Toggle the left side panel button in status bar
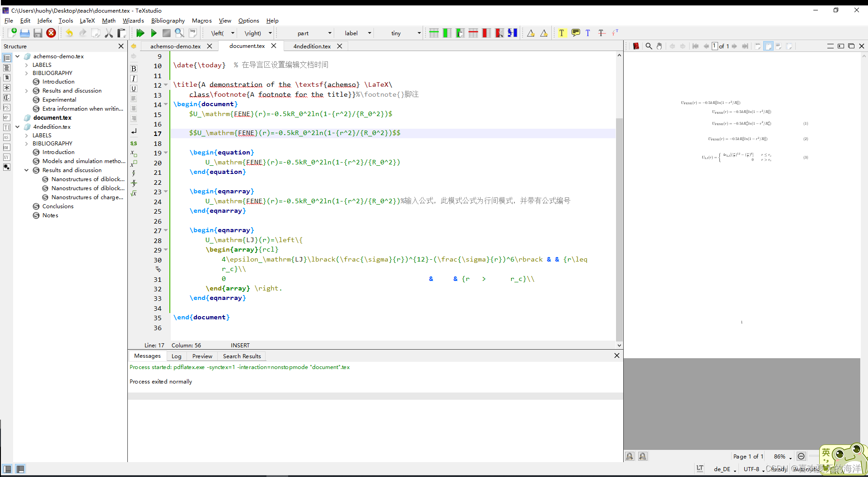868x477 pixels. [x=8, y=469]
